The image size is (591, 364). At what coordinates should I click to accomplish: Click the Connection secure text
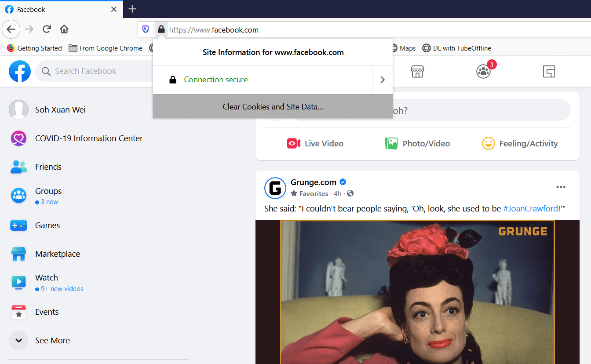pyautogui.click(x=216, y=80)
